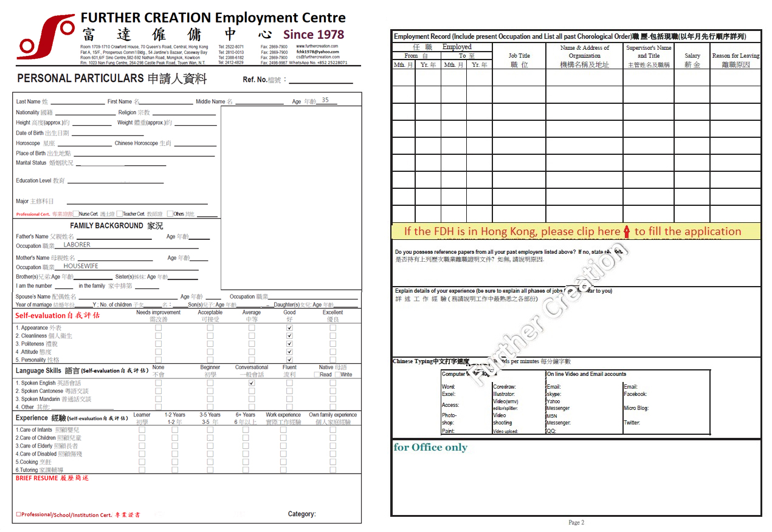The width and height of the screenshot is (772, 532).
Task: Uncheck Spoken English 'Conversational' checkbox
Action: point(252,383)
